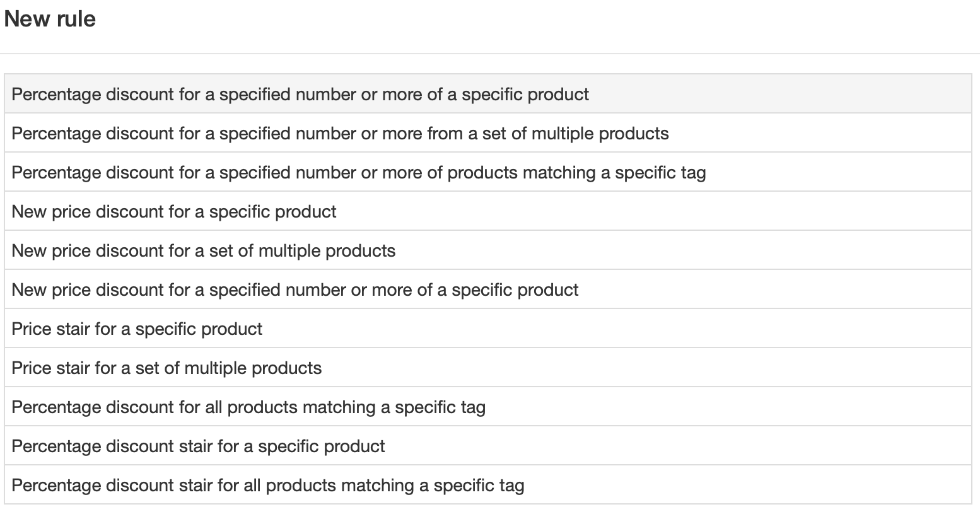Create a single-product price stair rule

click(137, 329)
